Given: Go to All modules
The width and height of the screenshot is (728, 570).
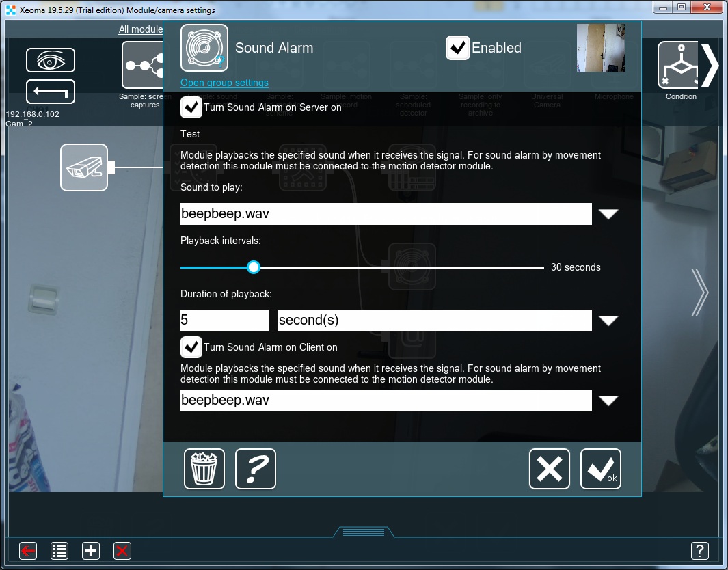Looking at the screenshot, I should tap(139, 29).
